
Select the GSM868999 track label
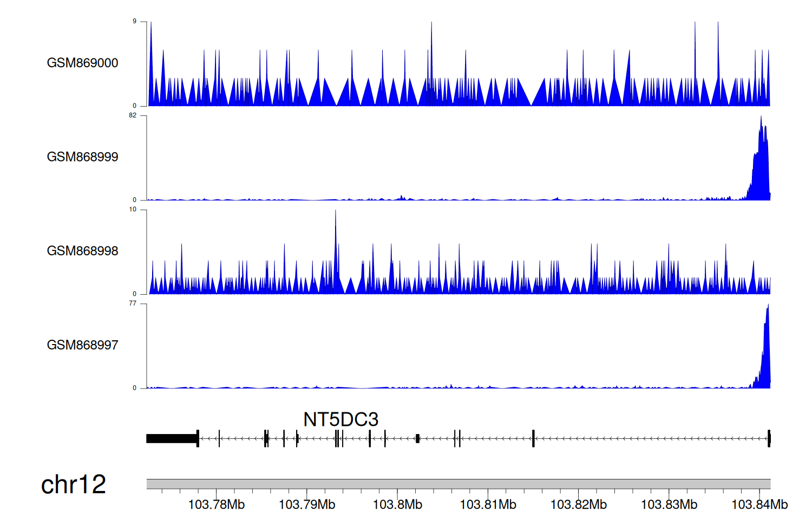click(x=82, y=157)
